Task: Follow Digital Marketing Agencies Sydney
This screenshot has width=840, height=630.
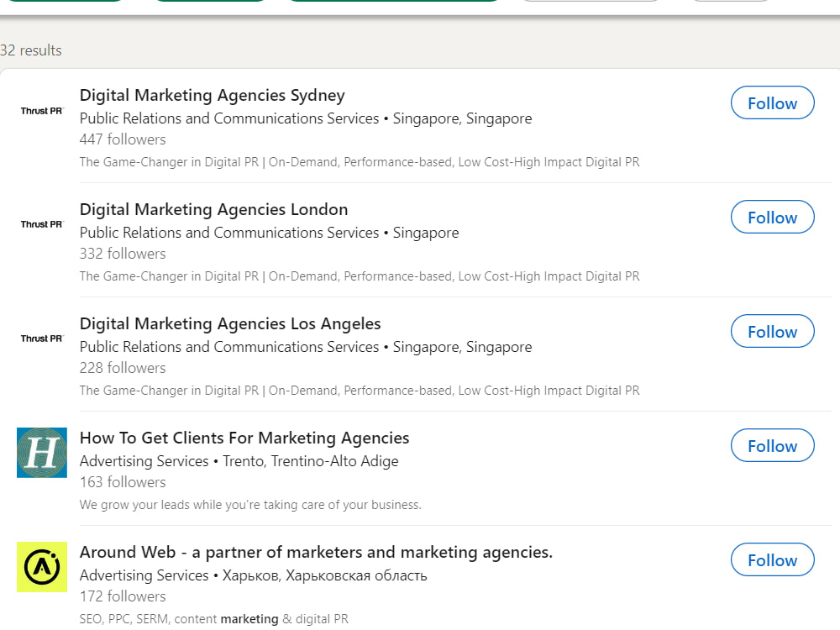Action: 773,102
